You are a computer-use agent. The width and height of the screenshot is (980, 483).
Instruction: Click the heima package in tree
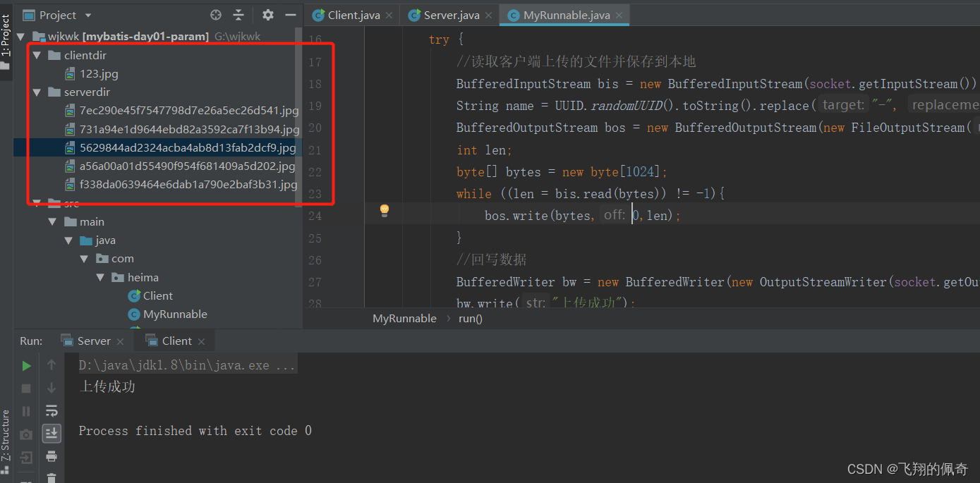[135, 277]
